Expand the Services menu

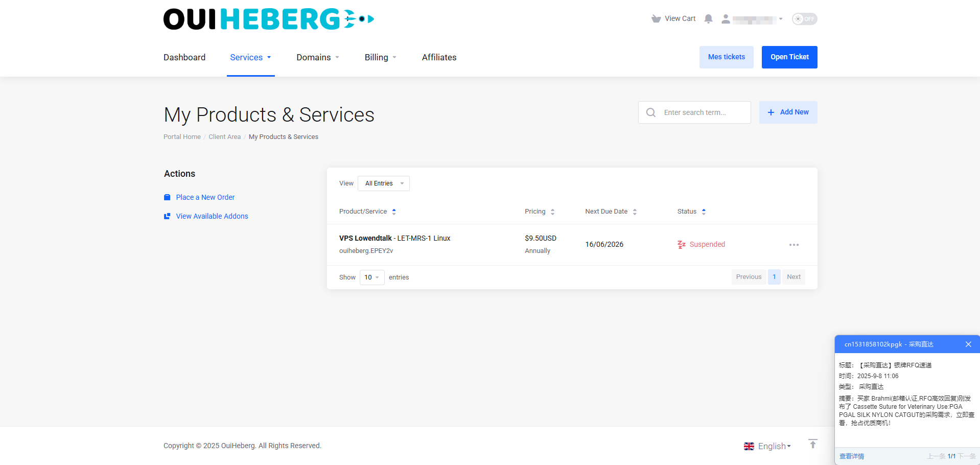(x=250, y=57)
